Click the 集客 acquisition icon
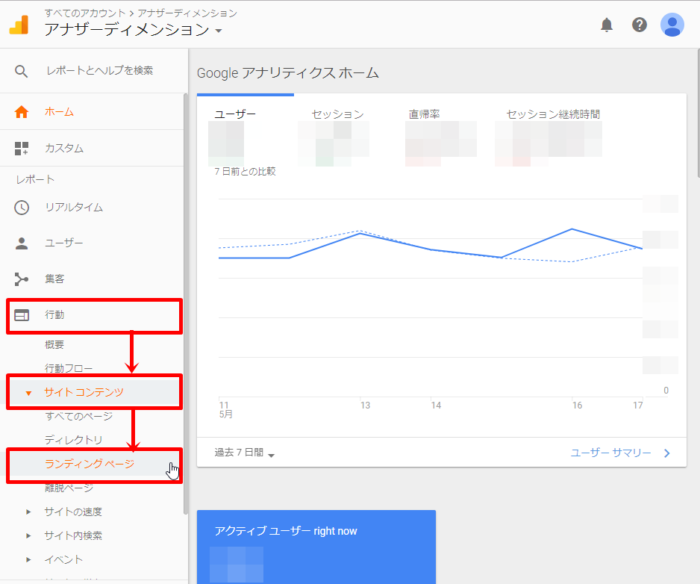 click(x=21, y=279)
